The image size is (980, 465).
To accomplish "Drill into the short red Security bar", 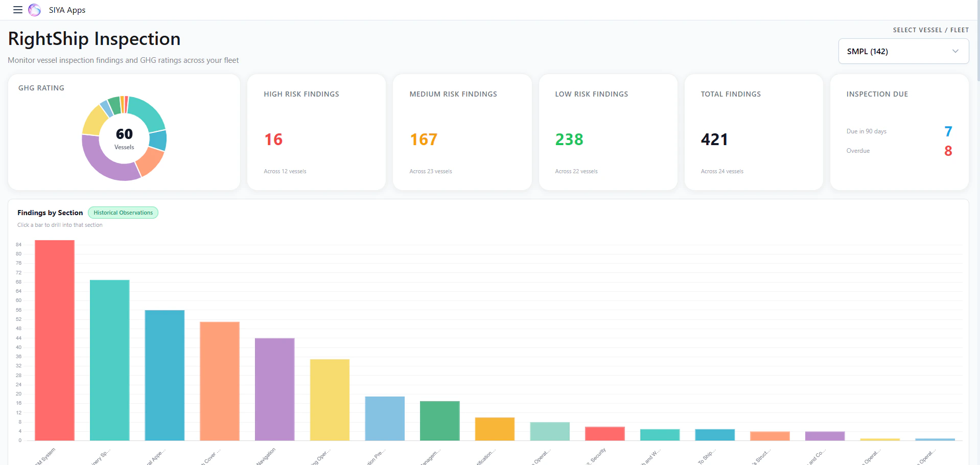I will click(605, 433).
